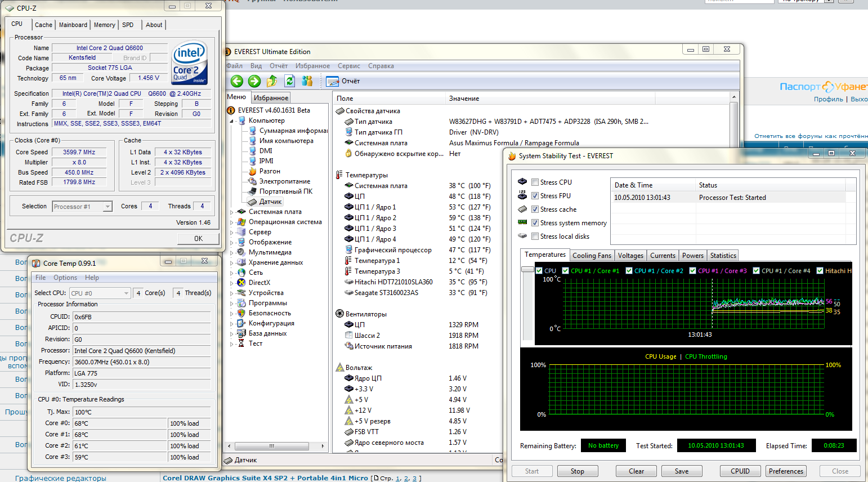Adjust the temperature graph vertical slider
This screenshot has height=482, width=868.
[x=527, y=270]
